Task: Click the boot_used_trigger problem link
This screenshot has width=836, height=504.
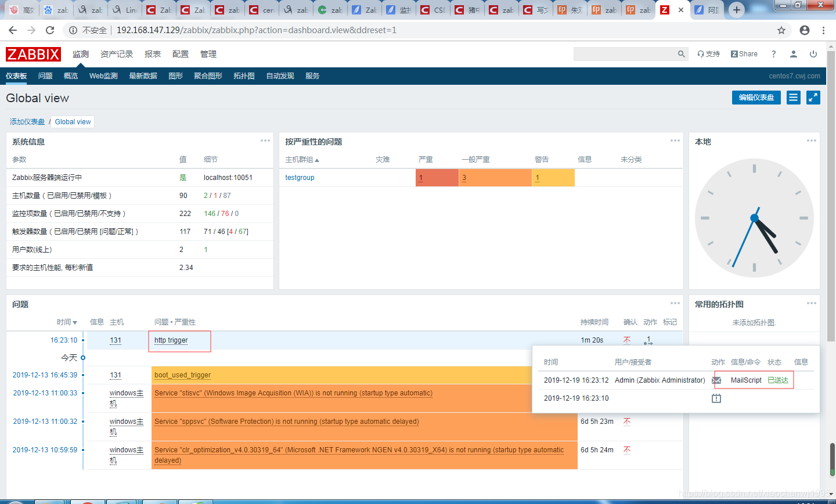Action: [x=182, y=375]
